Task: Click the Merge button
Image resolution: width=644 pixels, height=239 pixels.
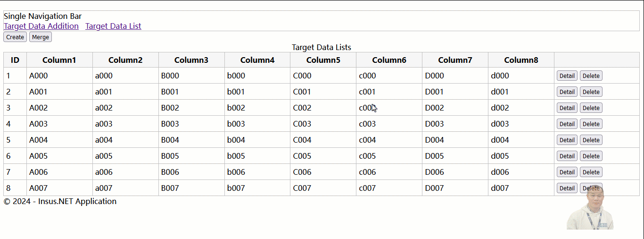Action: coord(41,37)
